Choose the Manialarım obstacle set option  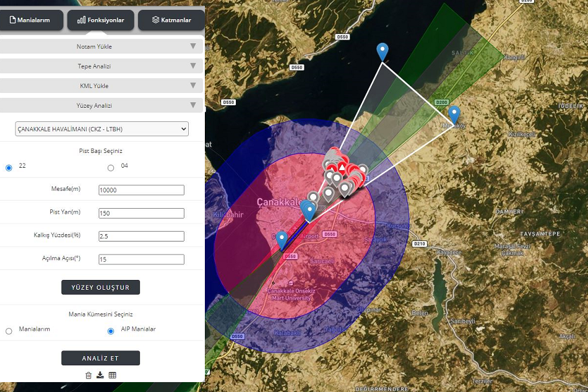9,331
